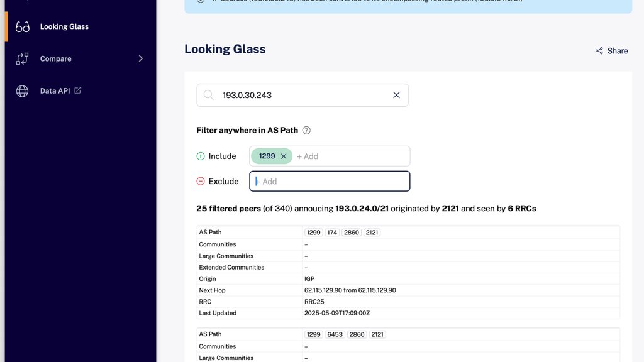Click the 193.0.30.243 search input
Screen dimensions: 644x362
pos(302,96)
